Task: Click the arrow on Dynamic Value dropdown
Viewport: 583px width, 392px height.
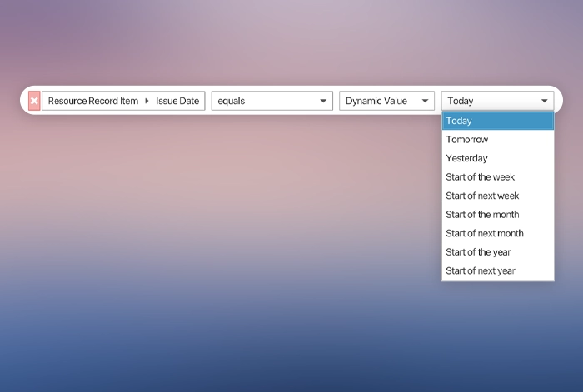Action: point(426,101)
